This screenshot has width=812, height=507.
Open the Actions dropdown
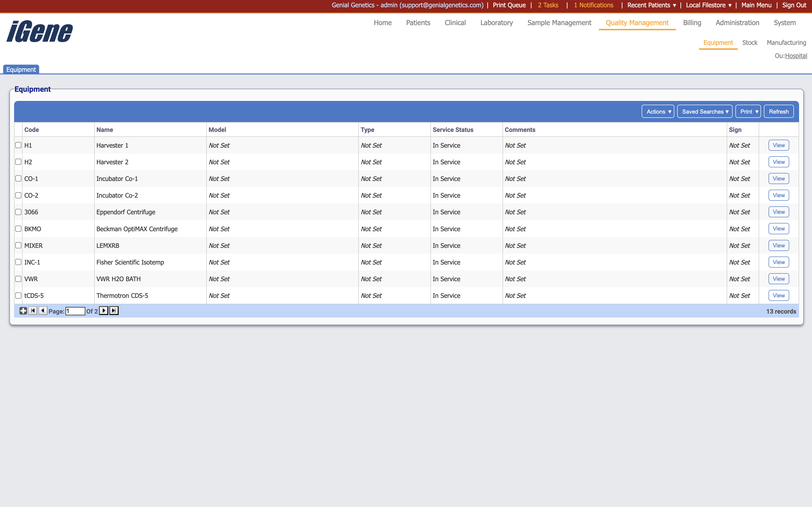pyautogui.click(x=658, y=112)
